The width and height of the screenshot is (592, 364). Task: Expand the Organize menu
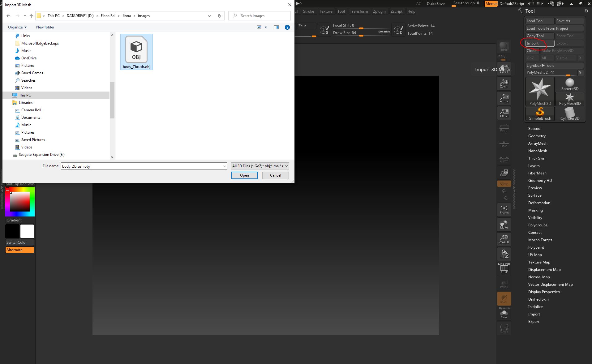coord(17,27)
